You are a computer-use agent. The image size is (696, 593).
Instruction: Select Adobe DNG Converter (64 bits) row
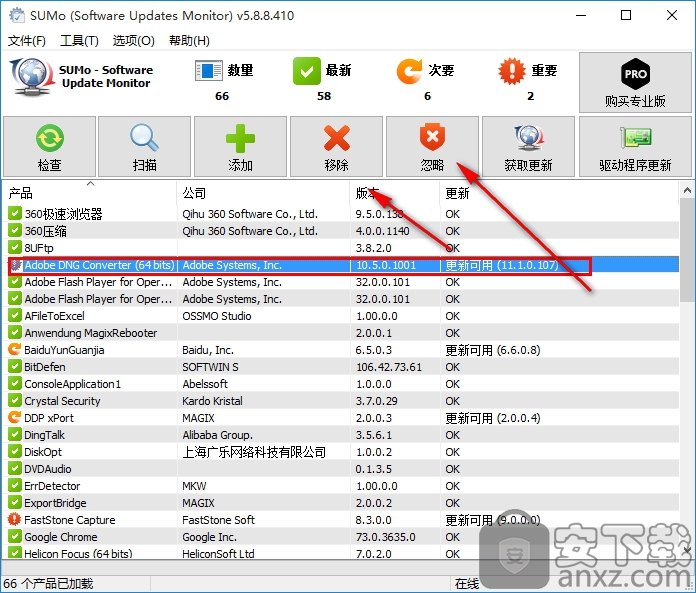point(342,265)
